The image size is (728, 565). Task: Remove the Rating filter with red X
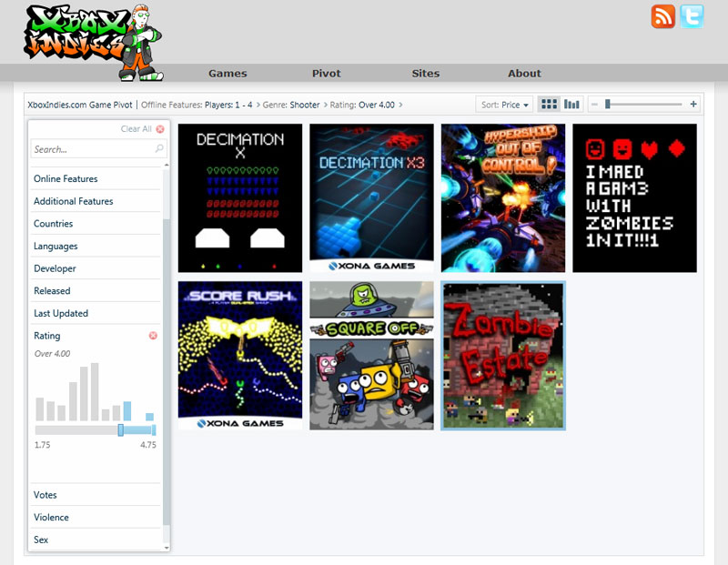153,335
